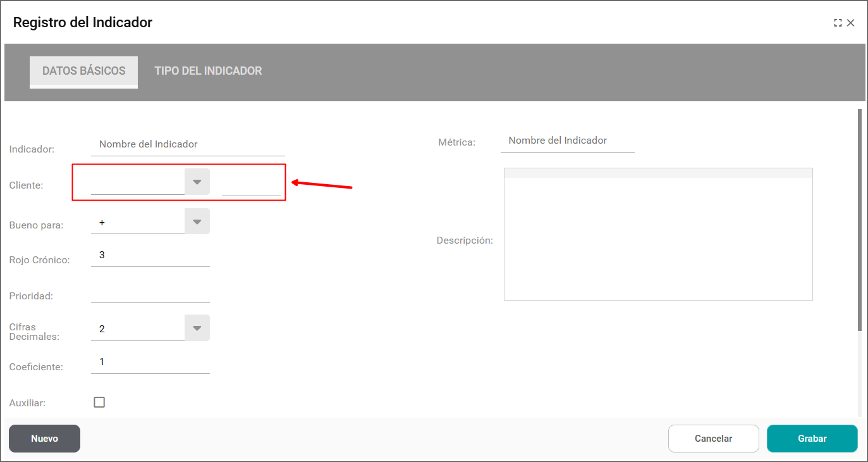The image size is (868, 462).
Task: Click the Bueno para field showing +
Action: (x=138, y=223)
